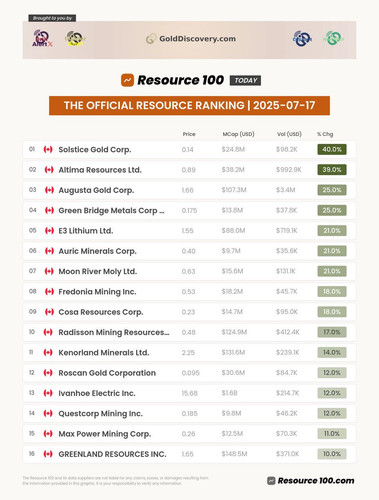
Task: Click the 15.68 price of Ivanhoe Electric
Action: (x=190, y=393)
